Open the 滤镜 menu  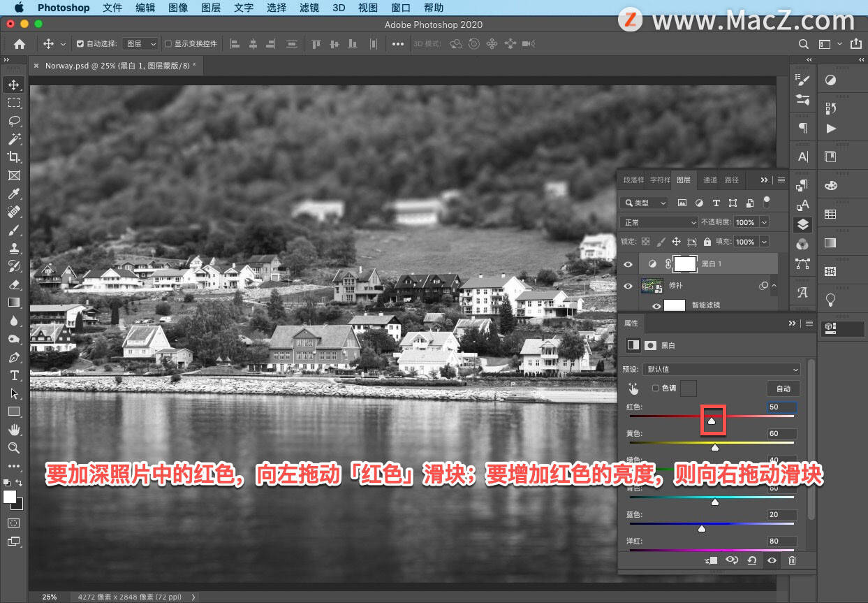click(x=309, y=8)
